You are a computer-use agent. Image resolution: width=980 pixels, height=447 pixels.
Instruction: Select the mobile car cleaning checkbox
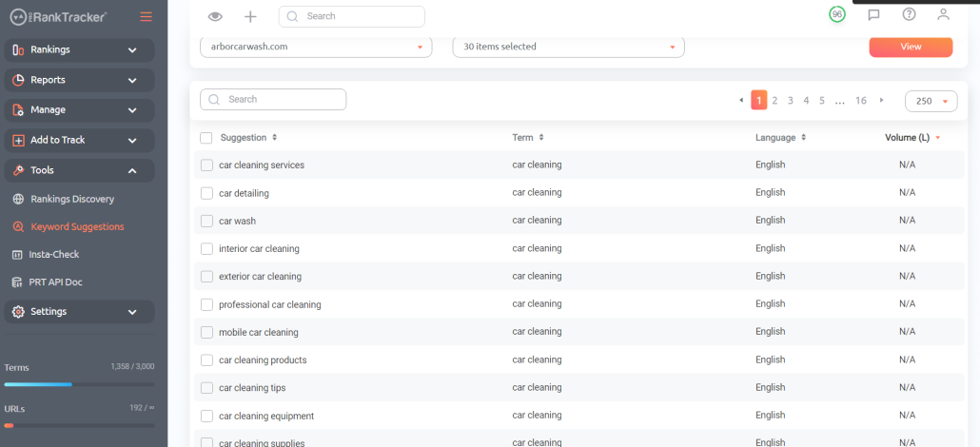[x=206, y=333]
